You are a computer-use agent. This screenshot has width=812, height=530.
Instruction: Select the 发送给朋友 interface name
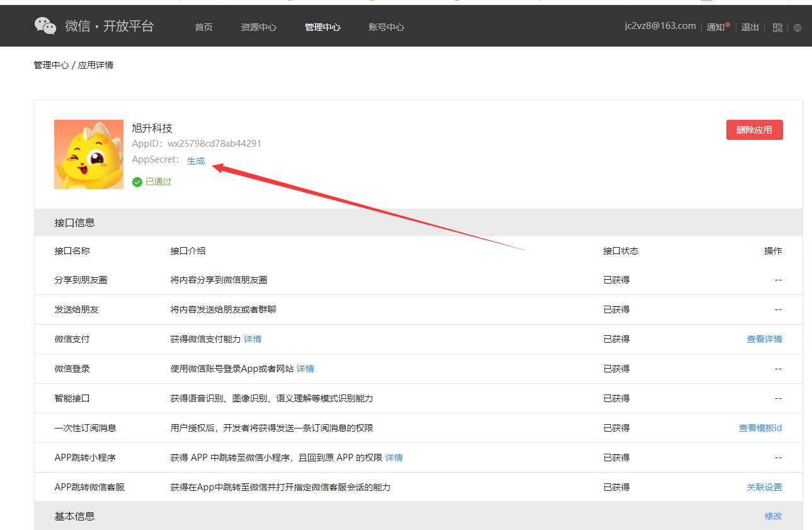77,309
